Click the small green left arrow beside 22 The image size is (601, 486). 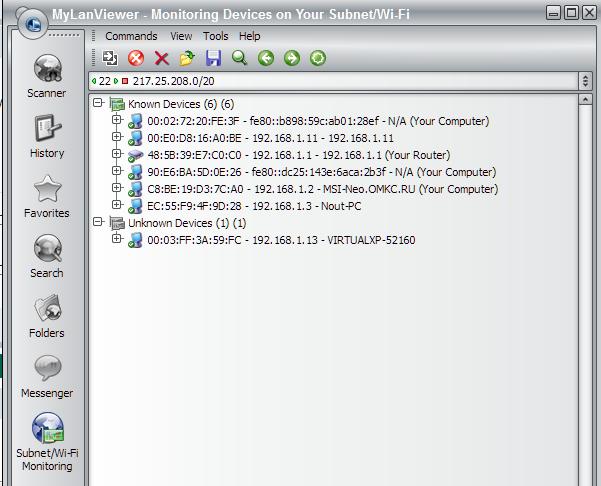point(94,81)
